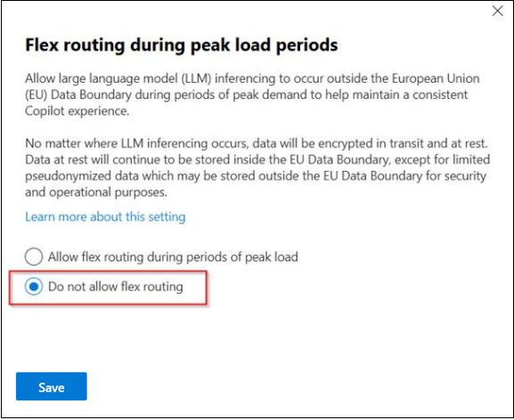
Task: Select the 'Allow flex routing' radio circle
Action: click(34, 256)
